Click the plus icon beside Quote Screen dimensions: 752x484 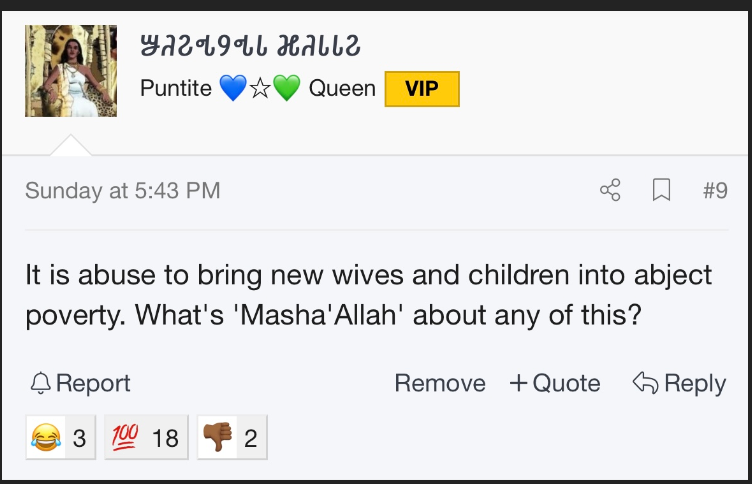tap(518, 383)
